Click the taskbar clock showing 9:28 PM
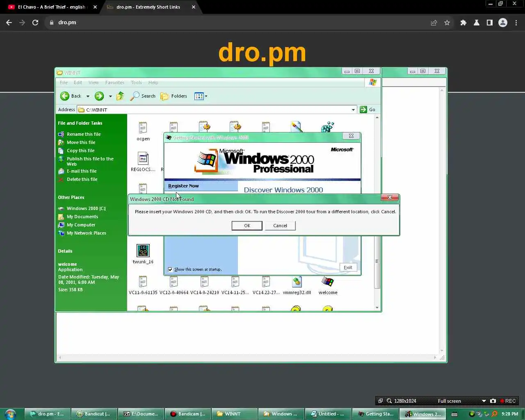525x420 pixels. 510,414
